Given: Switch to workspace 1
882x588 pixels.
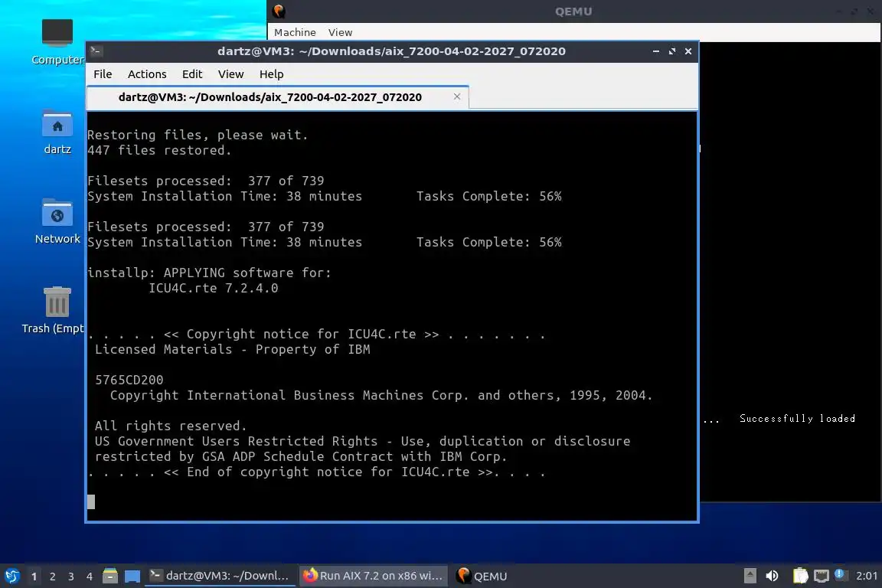Looking at the screenshot, I should 34,577.
